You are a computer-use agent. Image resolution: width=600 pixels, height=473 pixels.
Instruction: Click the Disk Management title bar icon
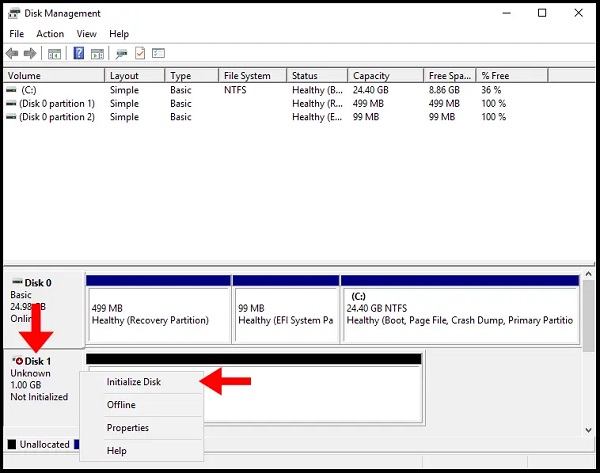[x=14, y=13]
